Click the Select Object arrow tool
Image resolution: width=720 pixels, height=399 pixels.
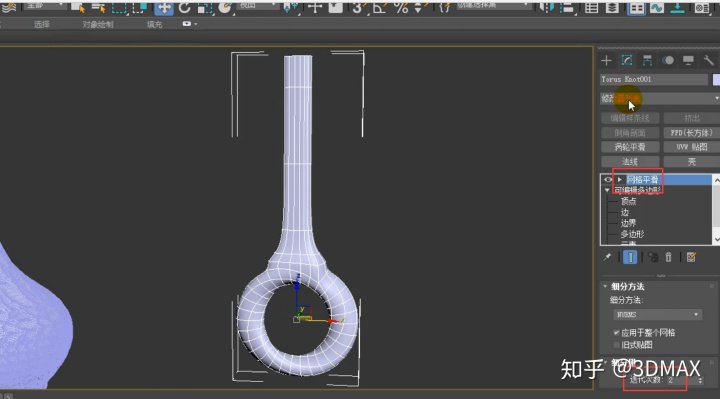point(78,8)
